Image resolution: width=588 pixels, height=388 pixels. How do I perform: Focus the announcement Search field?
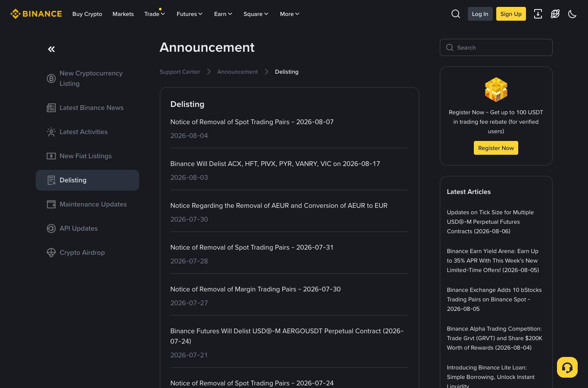[x=496, y=47]
